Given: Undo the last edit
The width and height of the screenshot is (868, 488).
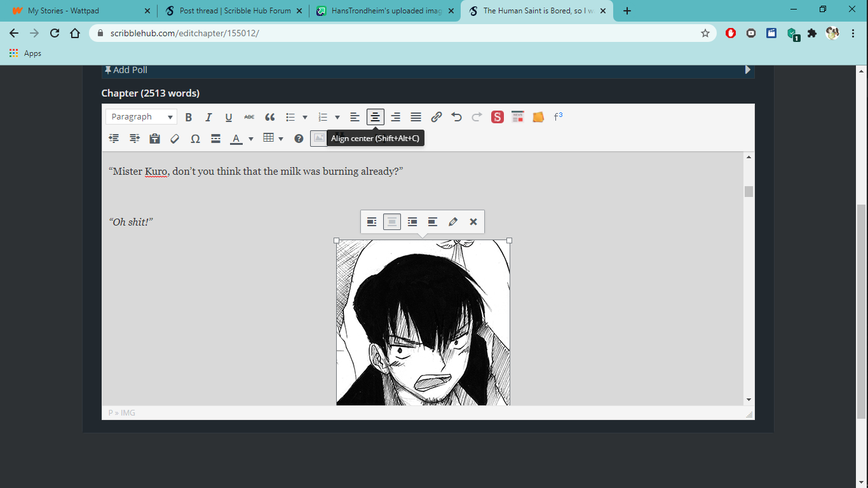Looking at the screenshot, I should (456, 117).
